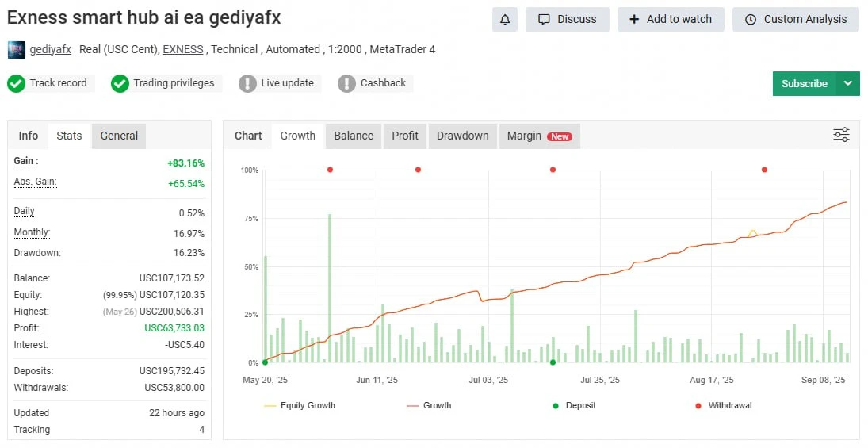
Task: Toggle Growth series in chart legend
Action: coord(429,405)
